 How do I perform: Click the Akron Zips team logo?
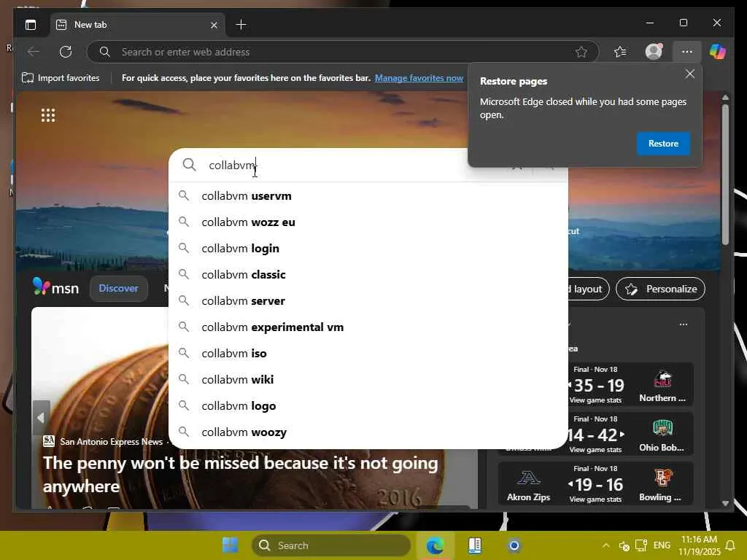tap(528, 478)
